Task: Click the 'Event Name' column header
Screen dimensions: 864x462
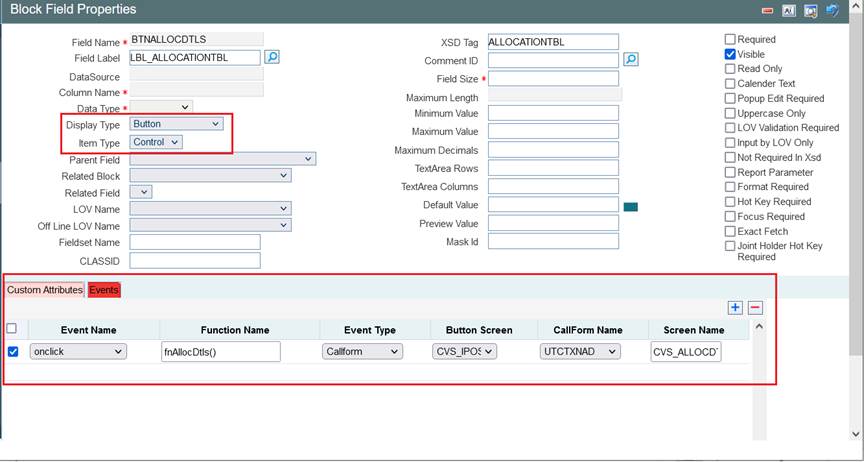Action: tap(89, 330)
